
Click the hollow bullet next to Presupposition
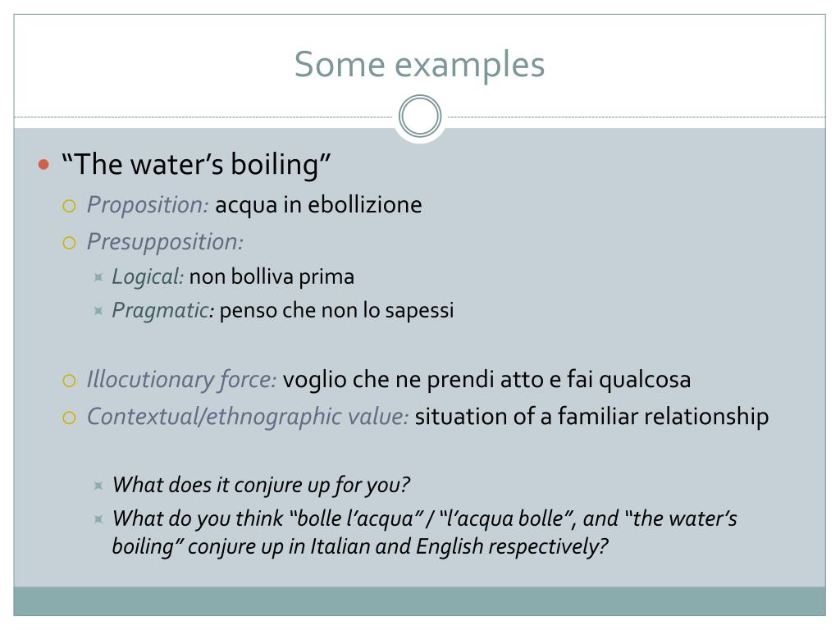click(x=69, y=243)
